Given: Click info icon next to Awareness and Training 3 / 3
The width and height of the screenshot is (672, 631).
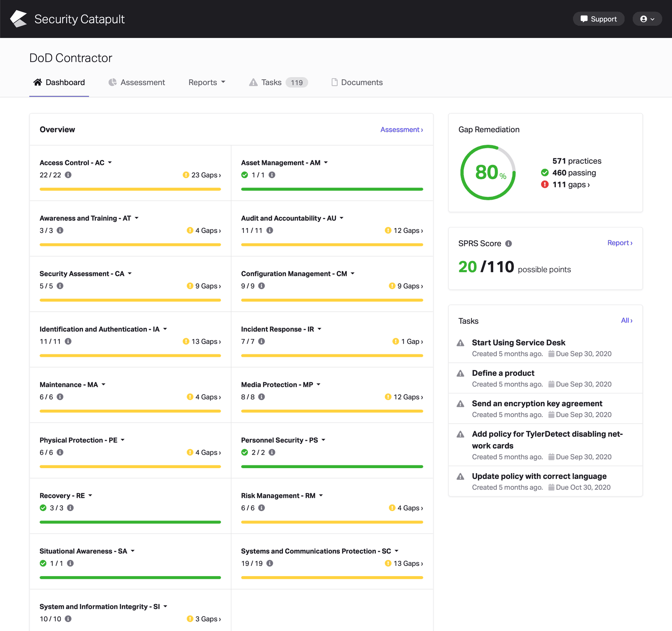Looking at the screenshot, I should click(x=60, y=230).
